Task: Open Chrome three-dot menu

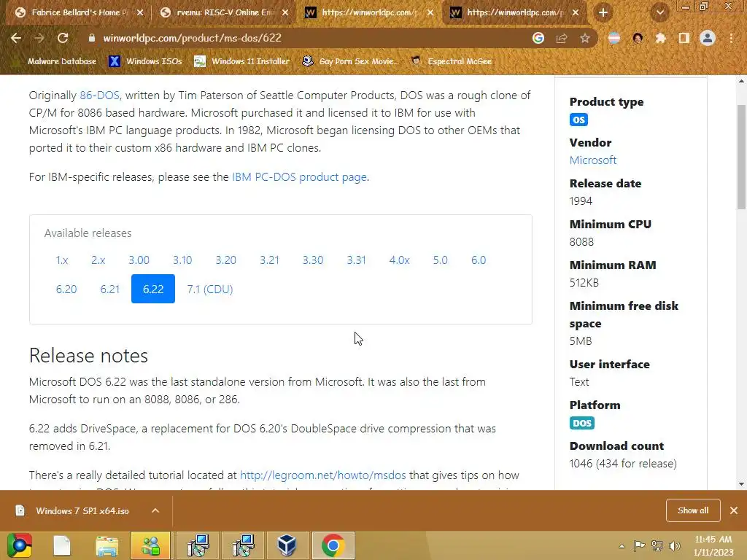Action: coord(731,38)
